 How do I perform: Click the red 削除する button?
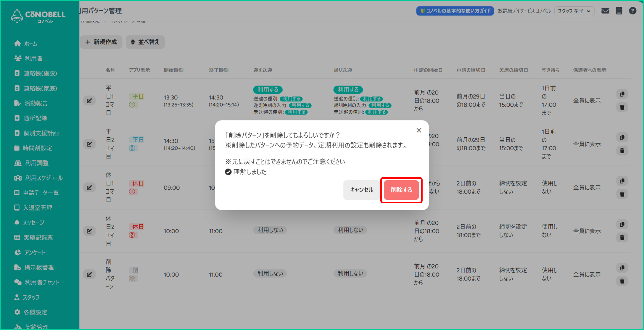click(x=401, y=190)
